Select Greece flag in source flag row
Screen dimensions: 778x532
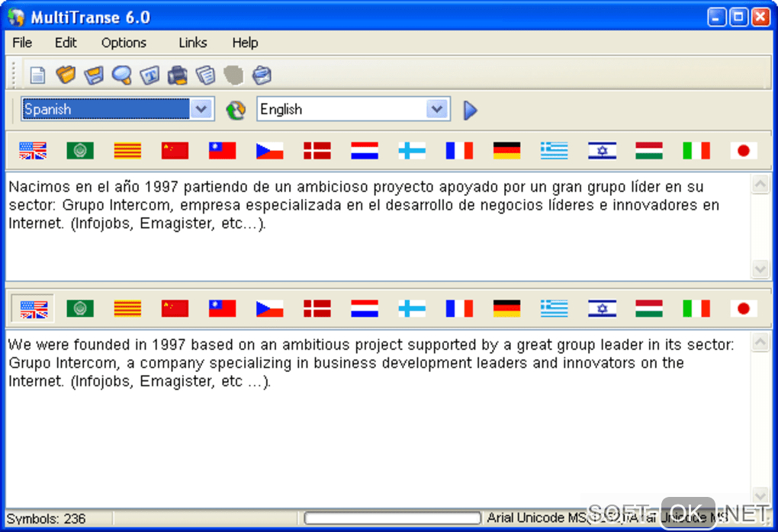tap(555, 151)
